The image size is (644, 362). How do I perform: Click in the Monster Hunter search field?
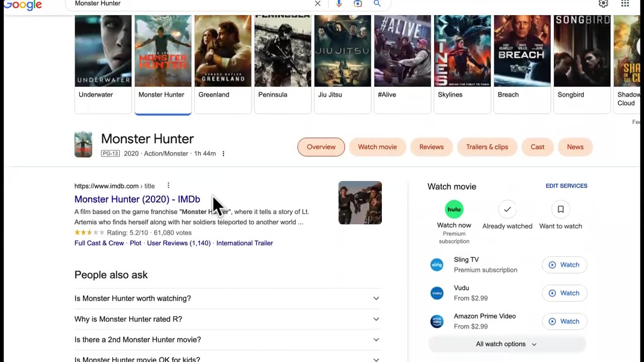click(x=191, y=4)
